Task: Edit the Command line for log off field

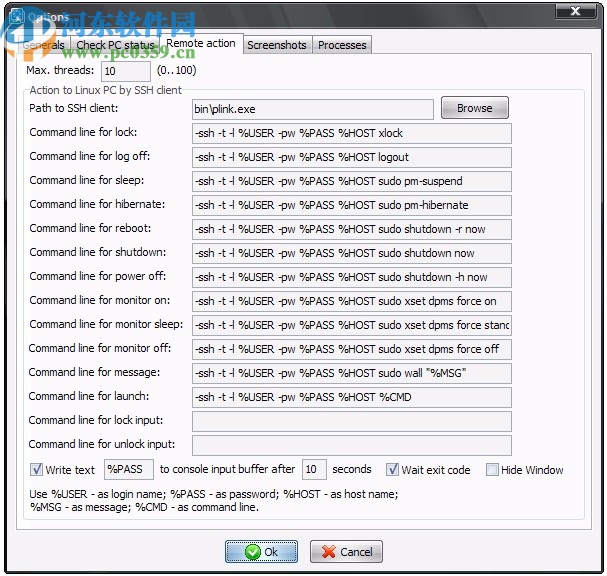Action: click(x=352, y=158)
